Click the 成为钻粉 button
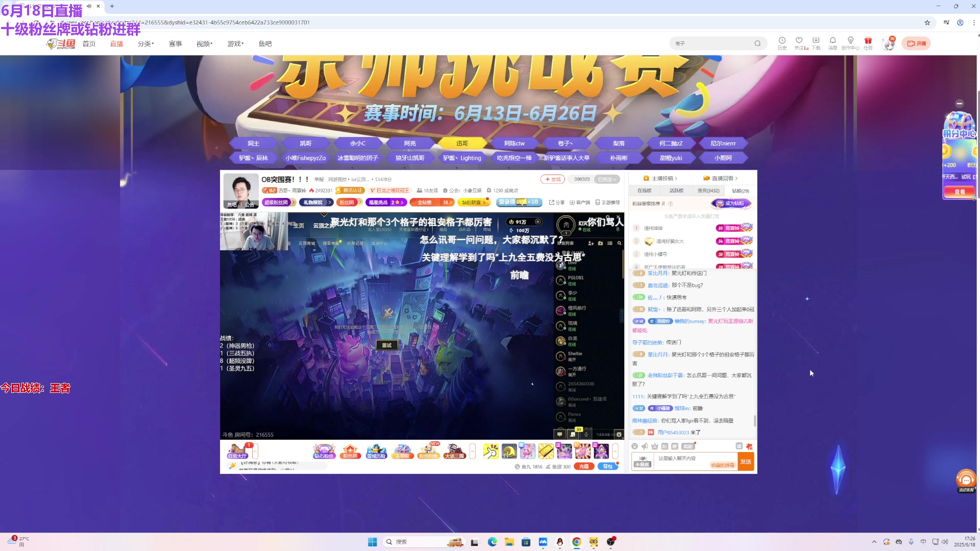 (730, 204)
